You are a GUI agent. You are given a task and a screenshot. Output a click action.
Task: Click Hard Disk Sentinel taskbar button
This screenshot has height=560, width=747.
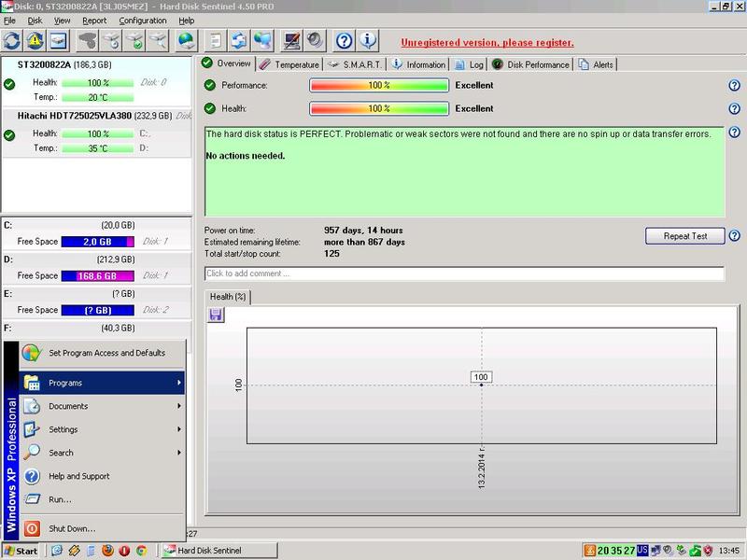pos(218,551)
